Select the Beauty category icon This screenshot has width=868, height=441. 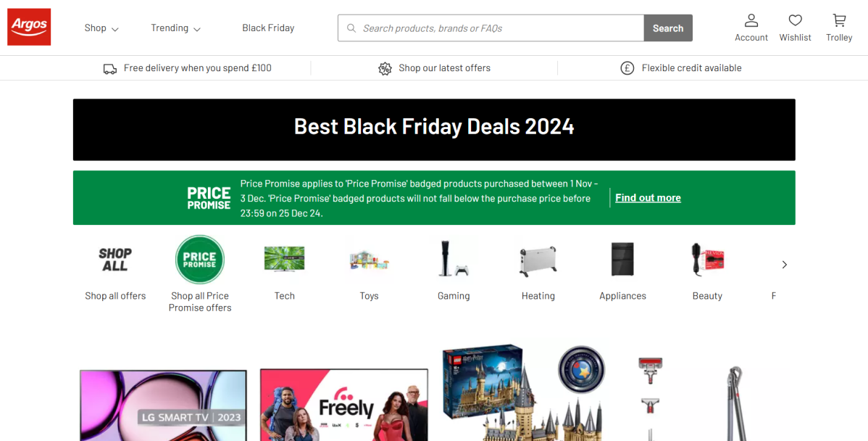pos(707,259)
